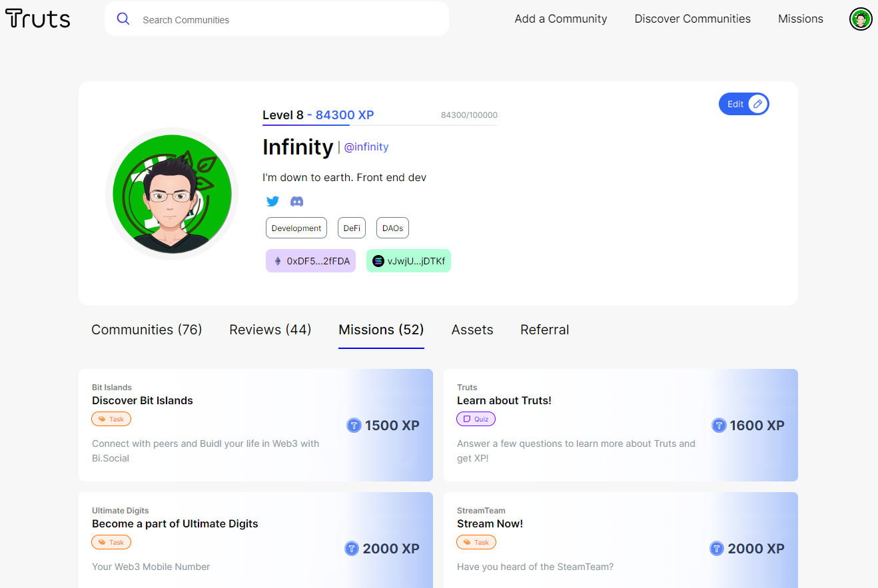Viewport: 878px width, 588px height.
Task: Click the Truts community label on the quiz card
Action: pyautogui.click(x=467, y=388)
